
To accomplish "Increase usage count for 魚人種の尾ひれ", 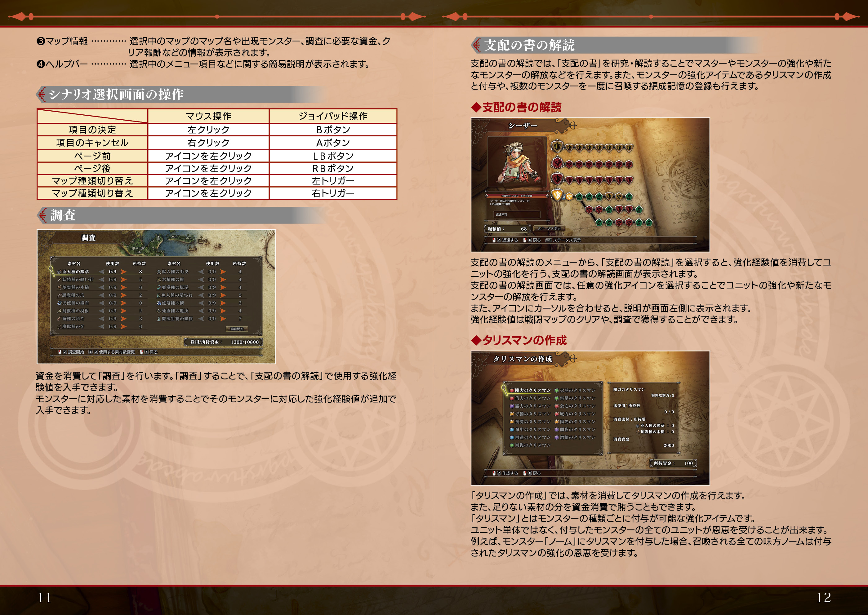I will coord(223,295).
